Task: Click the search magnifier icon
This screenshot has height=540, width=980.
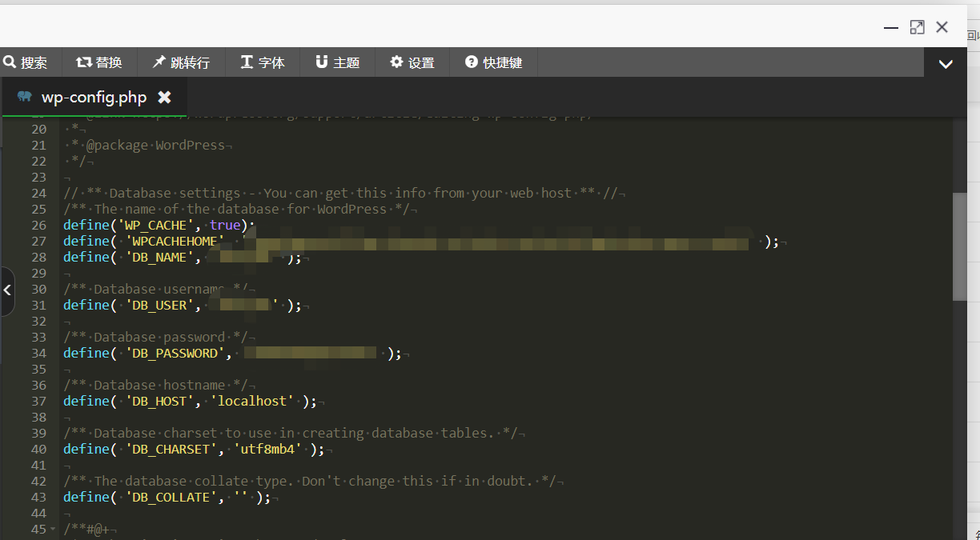Action: (10, 62)
